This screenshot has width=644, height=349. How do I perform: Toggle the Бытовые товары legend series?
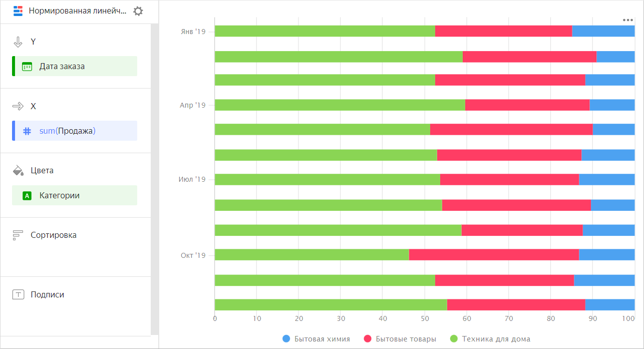point(399,338)
